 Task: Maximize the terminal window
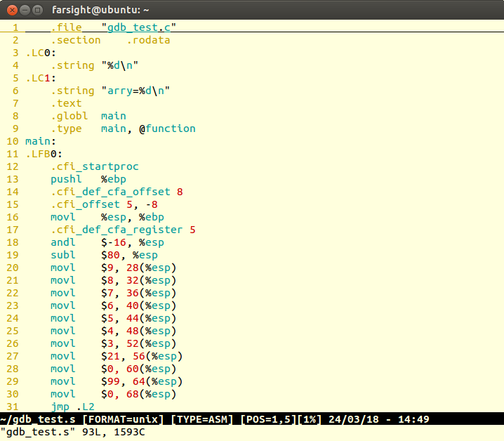coord(38,11)
